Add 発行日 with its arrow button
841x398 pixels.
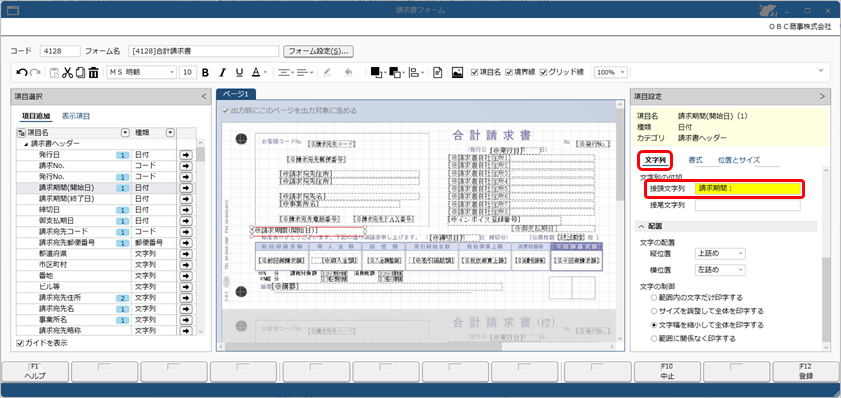pos(186,155)
